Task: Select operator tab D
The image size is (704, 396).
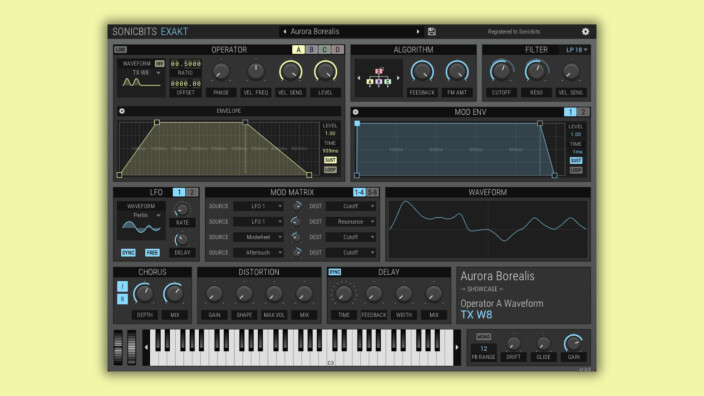Action: 337,50
